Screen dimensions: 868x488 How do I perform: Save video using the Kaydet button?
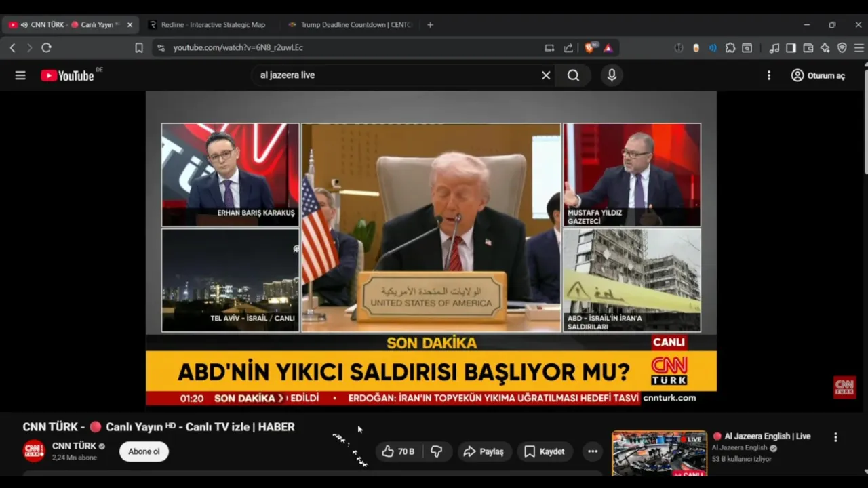click(x=545, y=451)
